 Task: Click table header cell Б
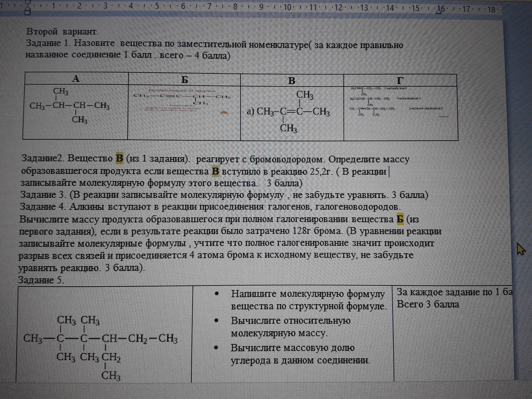coord(184,80)
